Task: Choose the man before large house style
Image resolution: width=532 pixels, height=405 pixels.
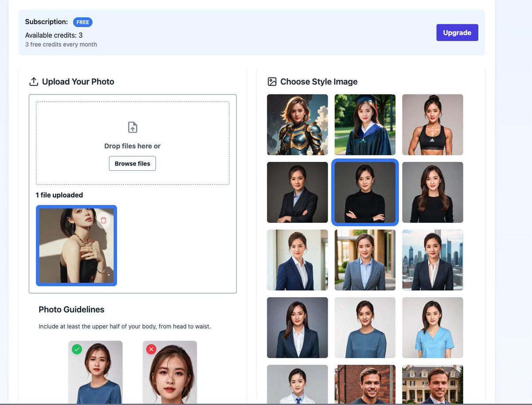Action: coord(433,384)
